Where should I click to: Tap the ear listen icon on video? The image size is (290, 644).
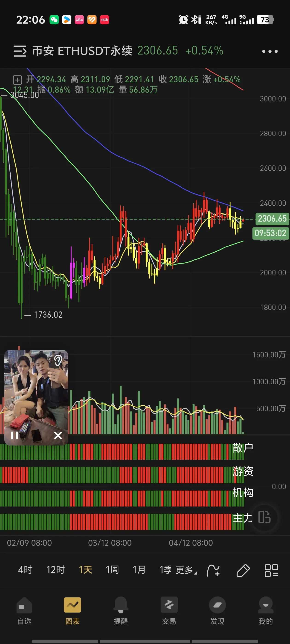coord(58,360)
